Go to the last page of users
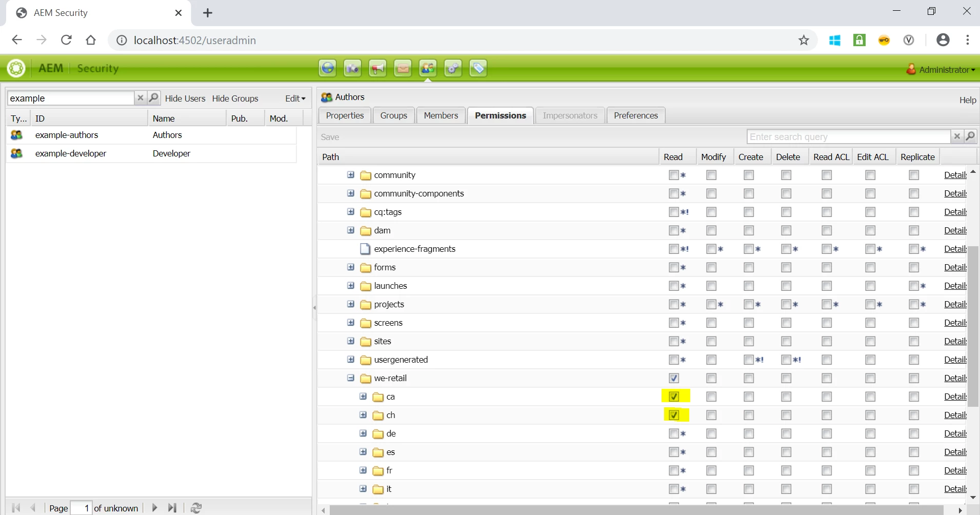The width and height of the screenshot is (980, 515). click(172, 508)
